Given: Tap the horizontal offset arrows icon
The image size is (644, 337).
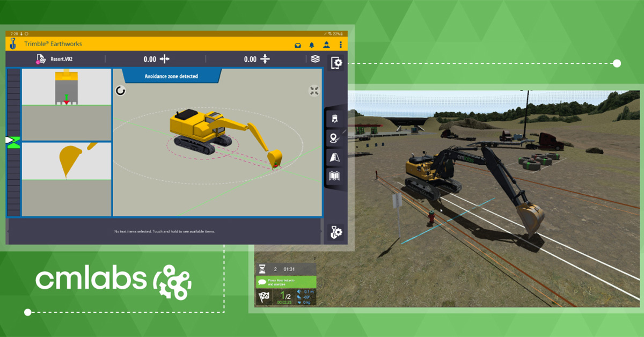Looking at the screenshot, I should point(165,60).
